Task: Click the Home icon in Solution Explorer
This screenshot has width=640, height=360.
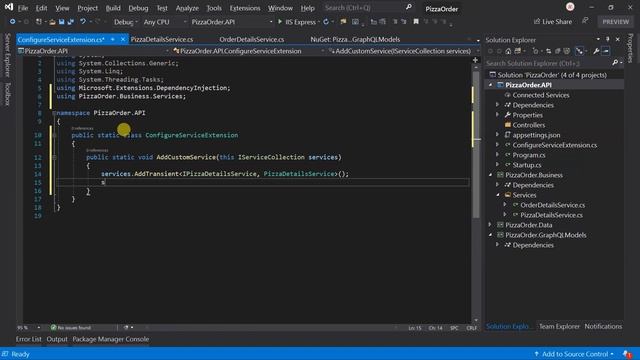Action: coord(508,51)
